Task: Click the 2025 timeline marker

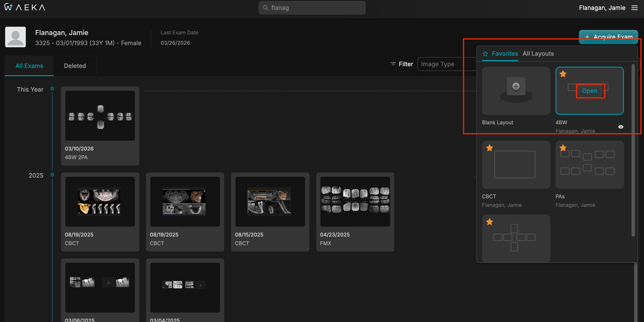Action: click(x=52, y=175)
